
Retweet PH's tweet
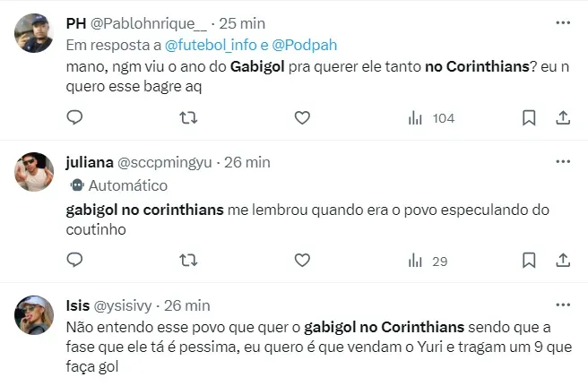click(188, 117)
